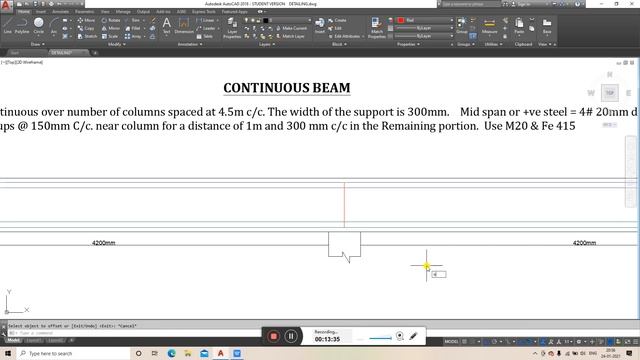The height and width of the screenshot is (360, 640).
Task: Expand the Draw panel
Action: tap(37, 44)
